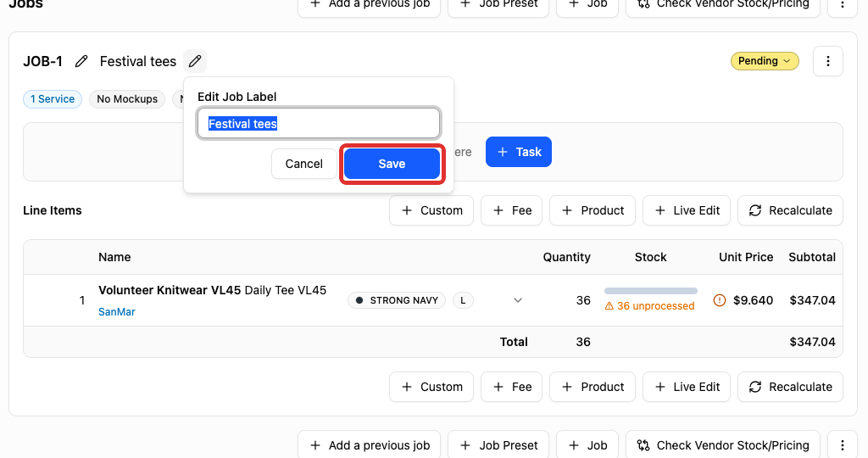Click the Subtotal column header

pyautogui.click(x=812, y=257)
